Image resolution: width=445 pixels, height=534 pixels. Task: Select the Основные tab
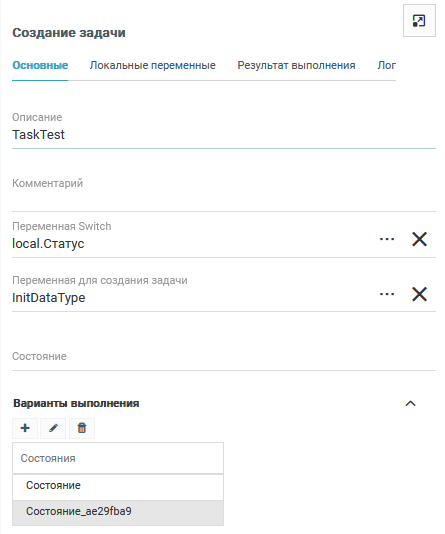pyautogui.click(x=40, y=65)
